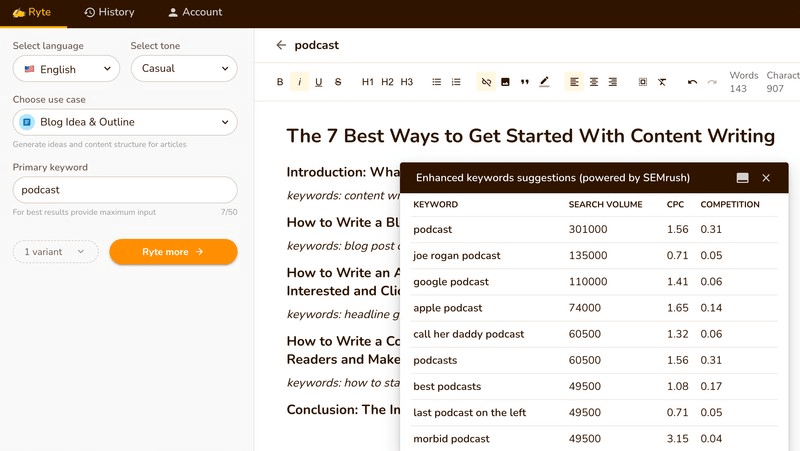This screenshot has height=451, width=800.
Task: Insert an image using the toolbar
Action: pos(505,82)
